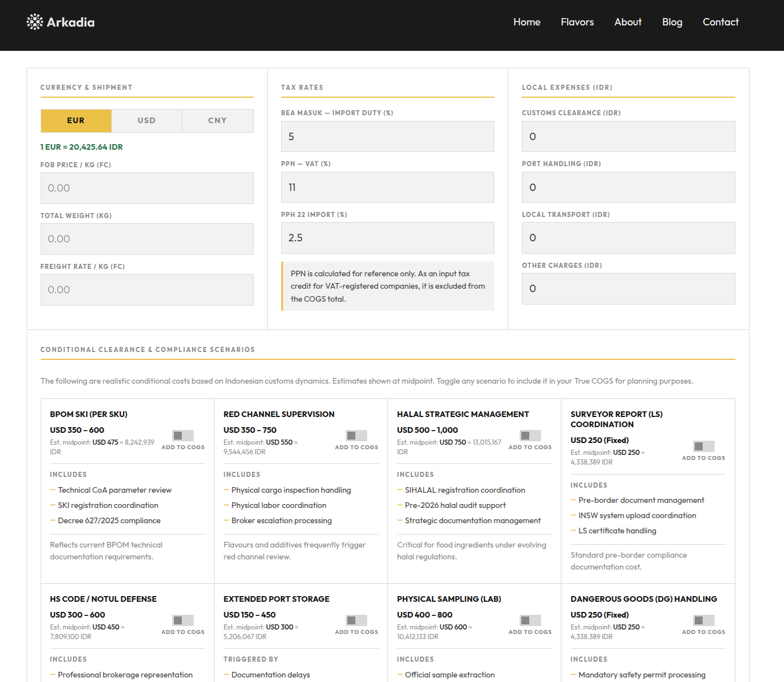Click 'Decree 627/2025 compliance' item
This screenshot has height=682, width=784.
[x=109, y=520]
